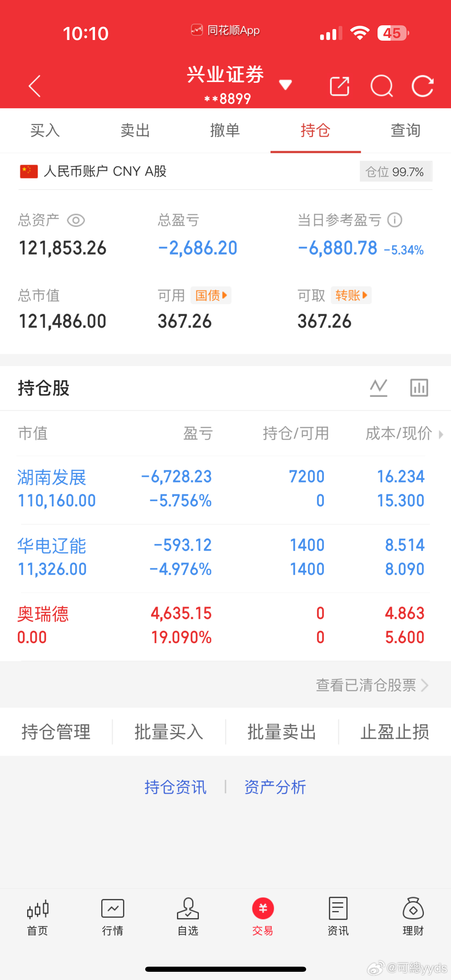The image size is (451, 980).
Task: Open 国债 shortcut button
Action: coord(211,295)
